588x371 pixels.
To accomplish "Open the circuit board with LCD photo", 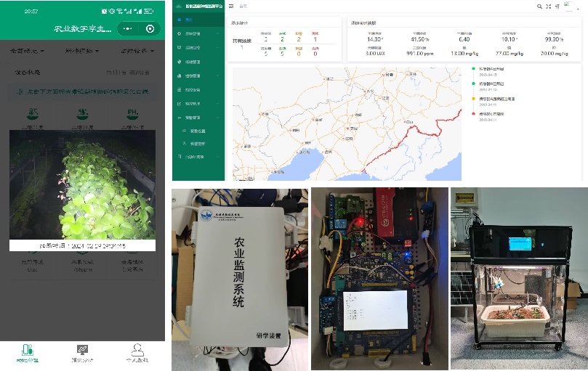I will tap(379, 279).
